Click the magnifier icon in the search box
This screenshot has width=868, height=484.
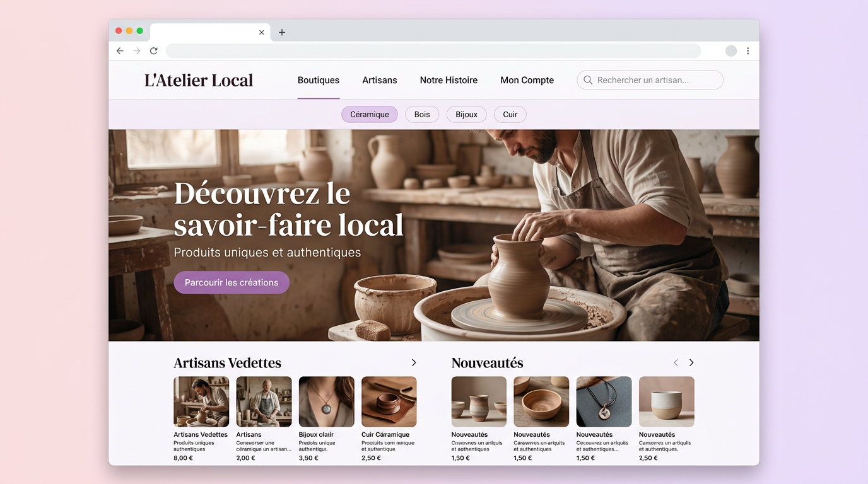588,80
